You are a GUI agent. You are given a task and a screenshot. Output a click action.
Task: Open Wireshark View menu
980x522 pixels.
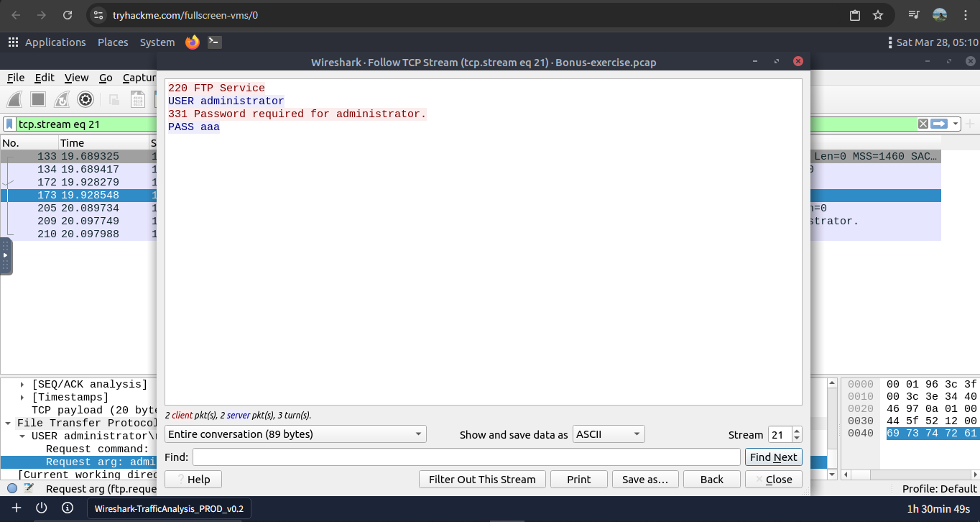pyautogui.click(x=77, y=78)
